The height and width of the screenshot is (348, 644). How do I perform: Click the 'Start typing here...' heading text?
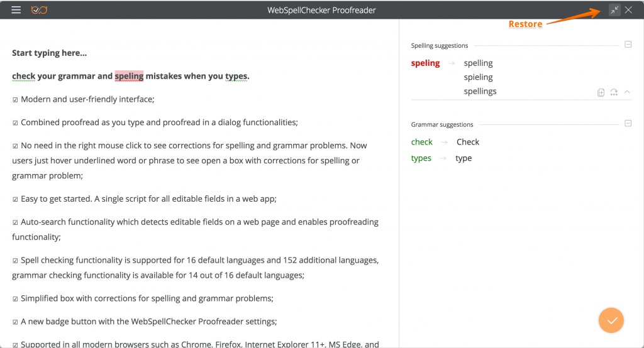49,53
